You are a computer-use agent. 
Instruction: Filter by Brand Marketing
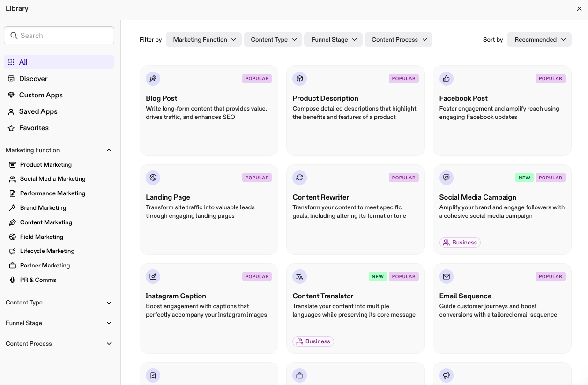43,208
